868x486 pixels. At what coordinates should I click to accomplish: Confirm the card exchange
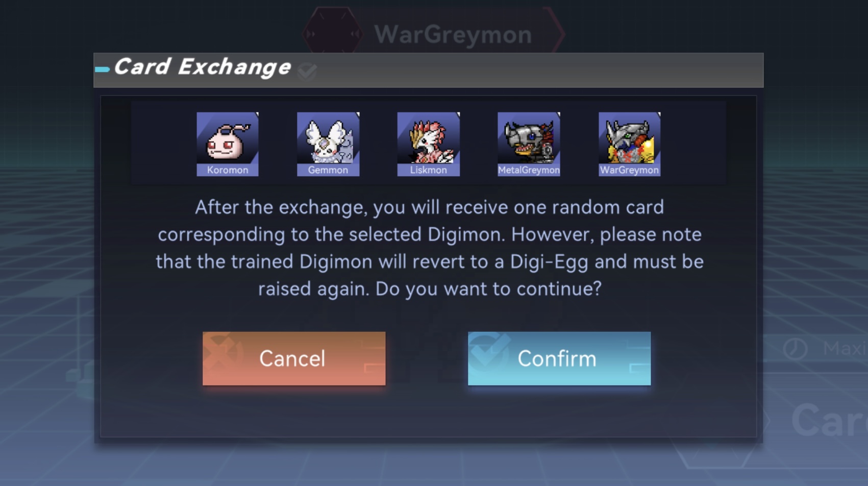pyautogui.click(x=559, y=358)
